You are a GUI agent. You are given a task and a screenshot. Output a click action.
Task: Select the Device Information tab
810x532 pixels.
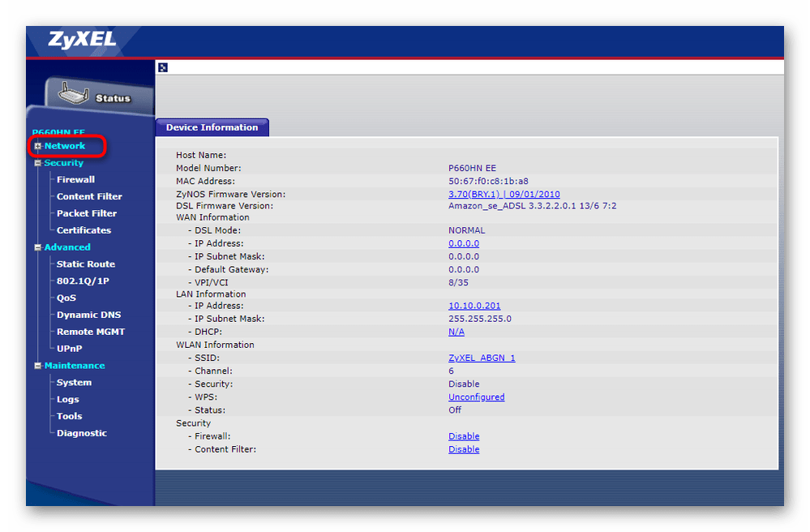click(212, 127)
